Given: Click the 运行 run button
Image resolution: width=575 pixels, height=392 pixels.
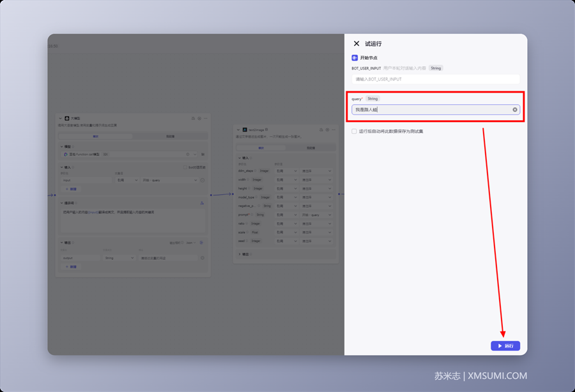Looking at the screenshot, I should coord(505,346).
